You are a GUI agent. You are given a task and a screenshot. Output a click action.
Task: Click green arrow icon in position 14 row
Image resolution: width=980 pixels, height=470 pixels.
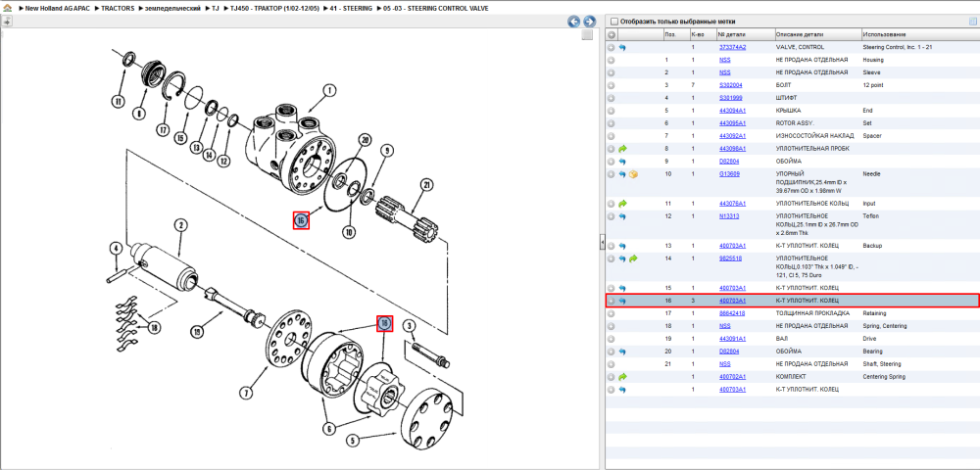[x=633, y=258]
